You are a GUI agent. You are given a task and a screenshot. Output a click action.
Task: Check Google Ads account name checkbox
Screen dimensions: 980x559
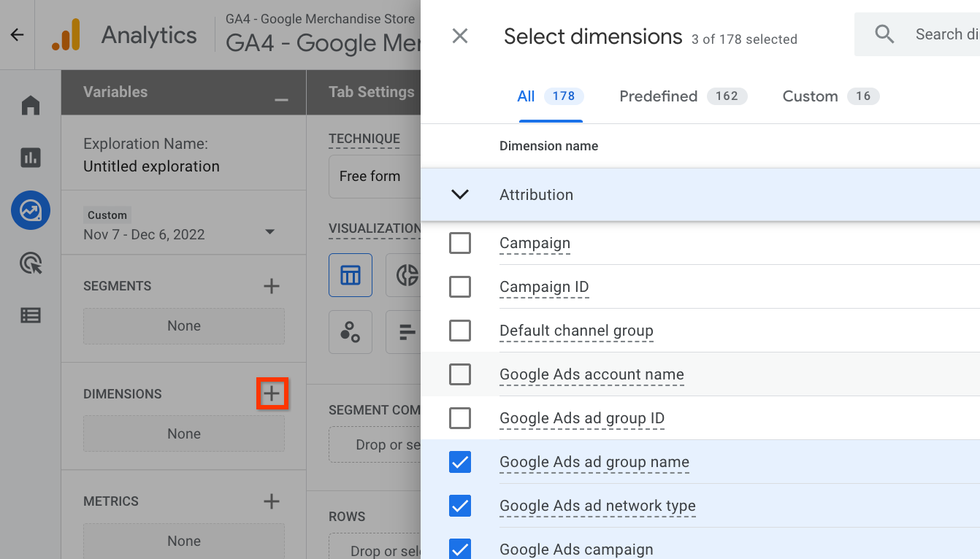[x=460, y=374]
